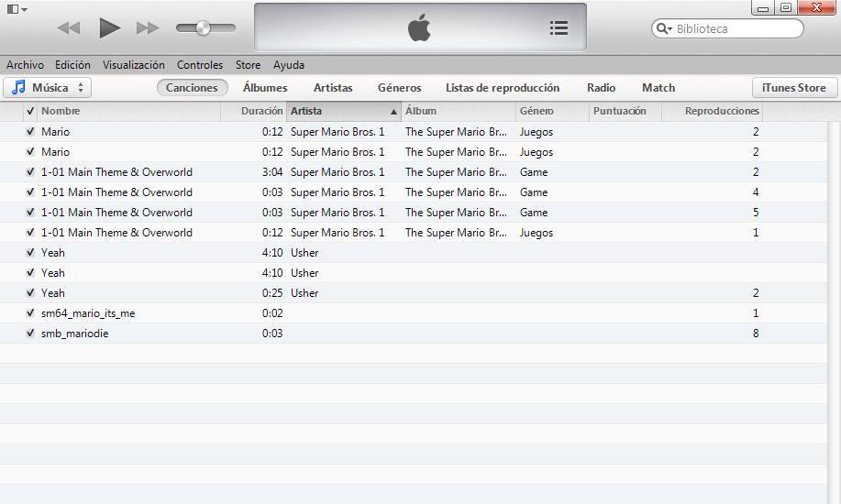Uncheck the 3:04 Main Theme checkbox

click(x=30, y=172)
